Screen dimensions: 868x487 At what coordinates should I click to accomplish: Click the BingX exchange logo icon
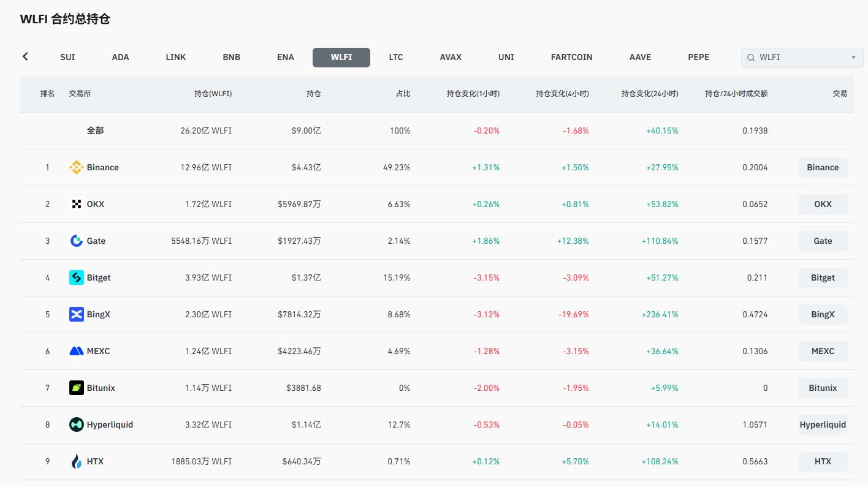[x=76, y=314]
